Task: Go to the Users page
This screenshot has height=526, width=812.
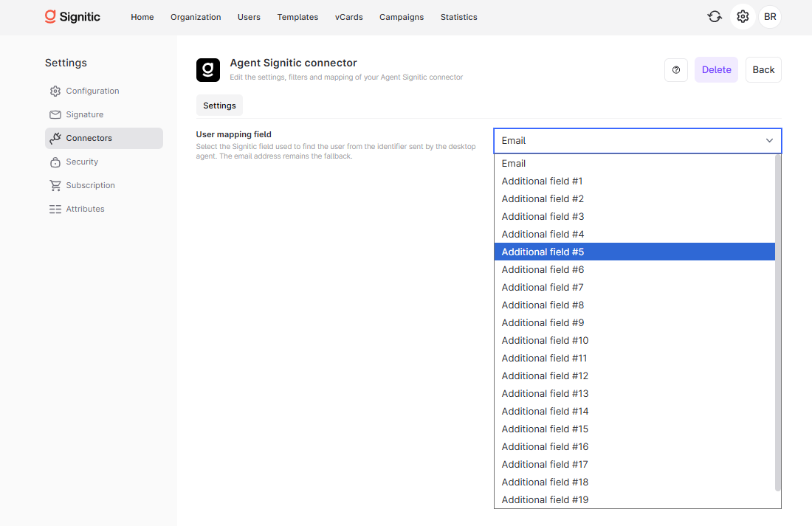Action: click(249, 17)
